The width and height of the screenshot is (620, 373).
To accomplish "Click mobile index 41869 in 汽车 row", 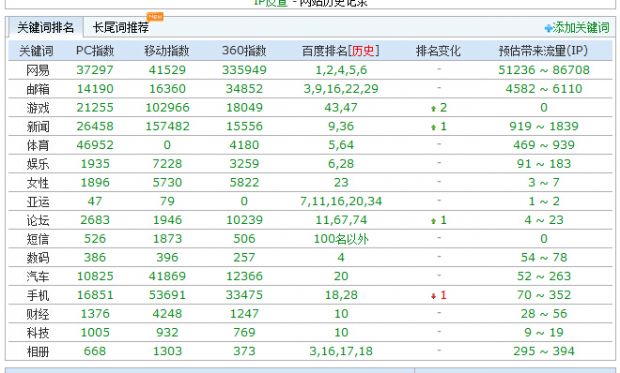I will pos(167,276).
